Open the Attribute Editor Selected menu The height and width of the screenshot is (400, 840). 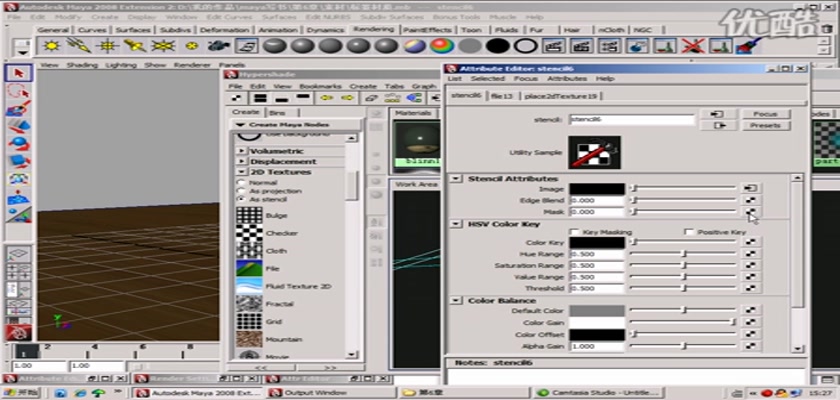tap(488, 78)
